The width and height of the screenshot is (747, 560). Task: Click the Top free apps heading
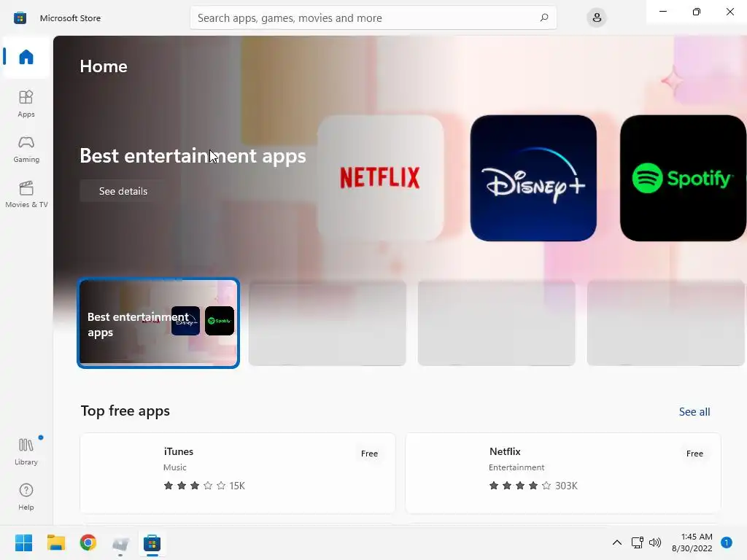click(125, 411)
